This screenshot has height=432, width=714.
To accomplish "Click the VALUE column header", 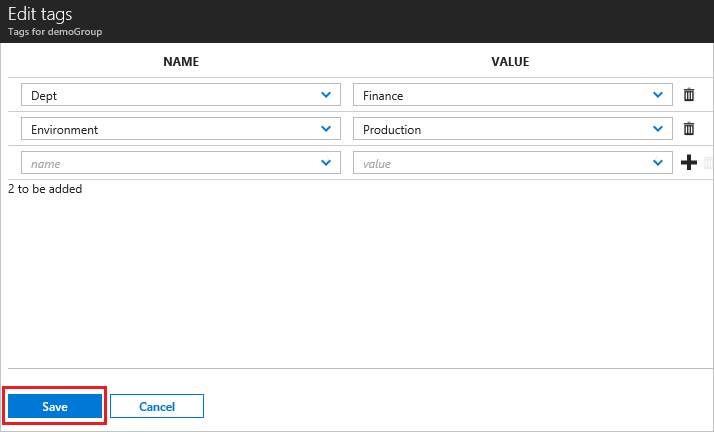I will [x=510, y=62].
